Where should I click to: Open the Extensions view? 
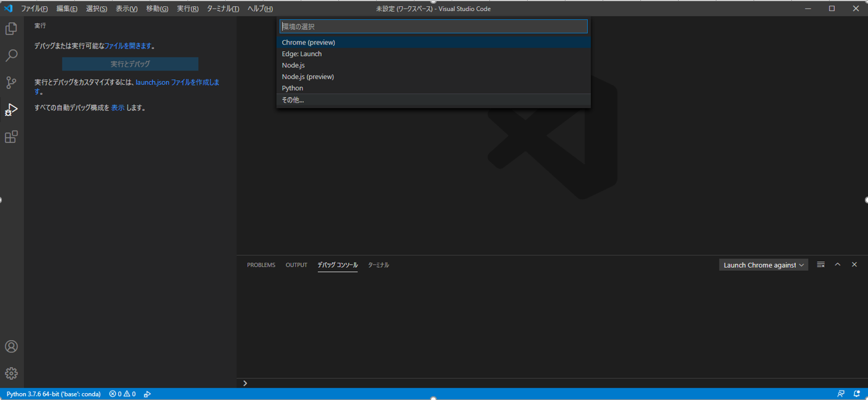(x=11, y=137)
